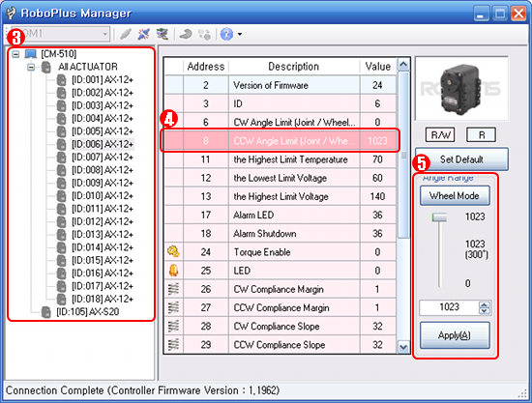The width and height of the screenshot is (532, 403).
Task: Select [ID:002] AX-12+ in tree
Action: pos(103,93)
